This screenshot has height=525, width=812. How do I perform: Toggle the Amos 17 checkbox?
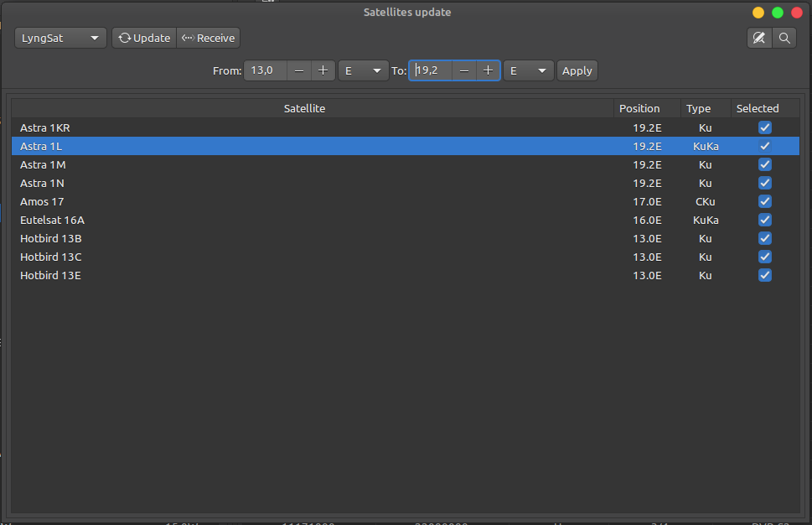pyautogui.click(x=764, y=201)
